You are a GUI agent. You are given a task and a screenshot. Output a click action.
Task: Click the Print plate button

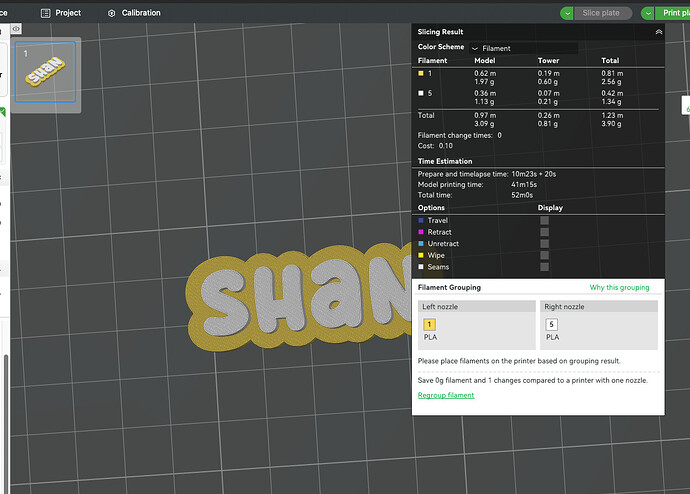[x=673, y=13]
